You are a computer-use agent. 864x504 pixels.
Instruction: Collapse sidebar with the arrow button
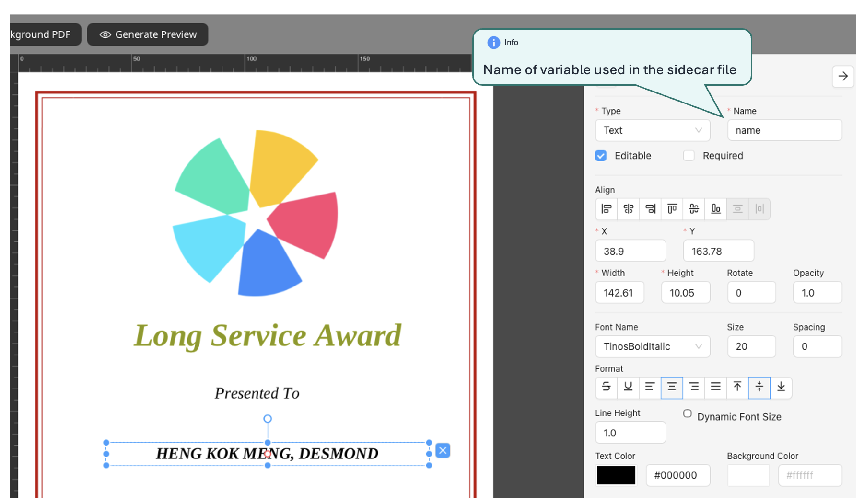(x=843, y=77)
